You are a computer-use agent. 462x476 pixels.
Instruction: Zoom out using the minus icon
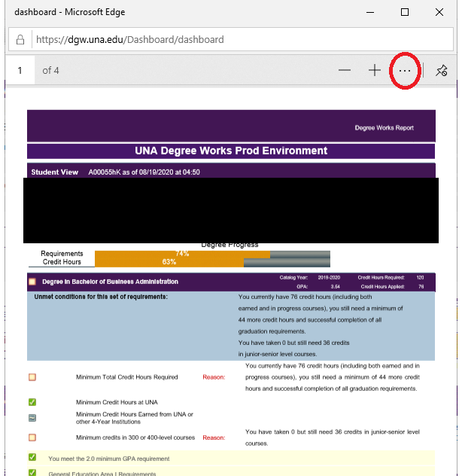pyautogui.click(x=345, y=70)
